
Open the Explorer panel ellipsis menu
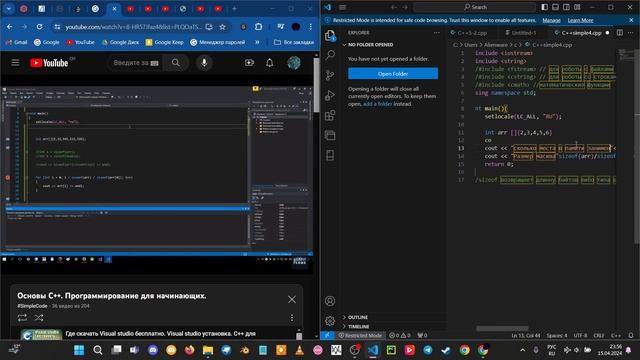437,33
